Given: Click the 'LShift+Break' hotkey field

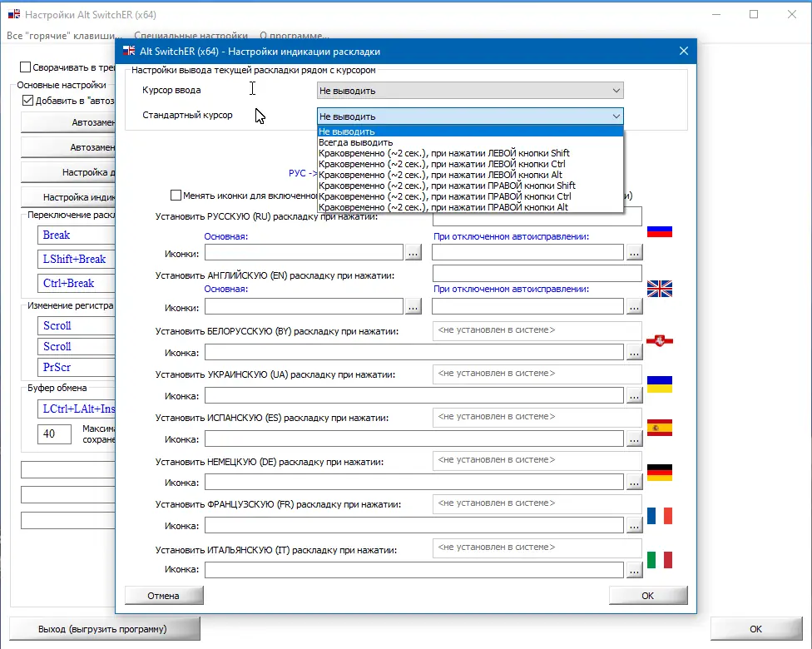Looking at the screenshot, I should [x=77, y=259].
